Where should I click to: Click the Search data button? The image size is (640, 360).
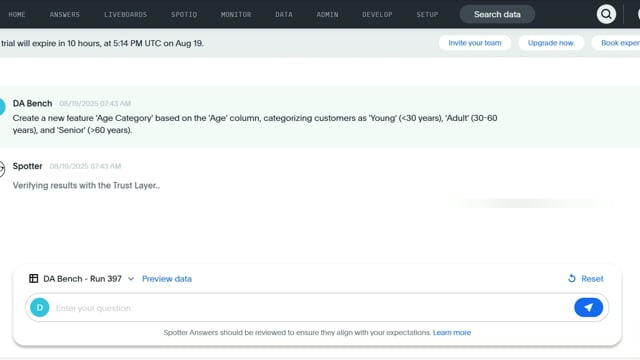click(x=497, y=14)
